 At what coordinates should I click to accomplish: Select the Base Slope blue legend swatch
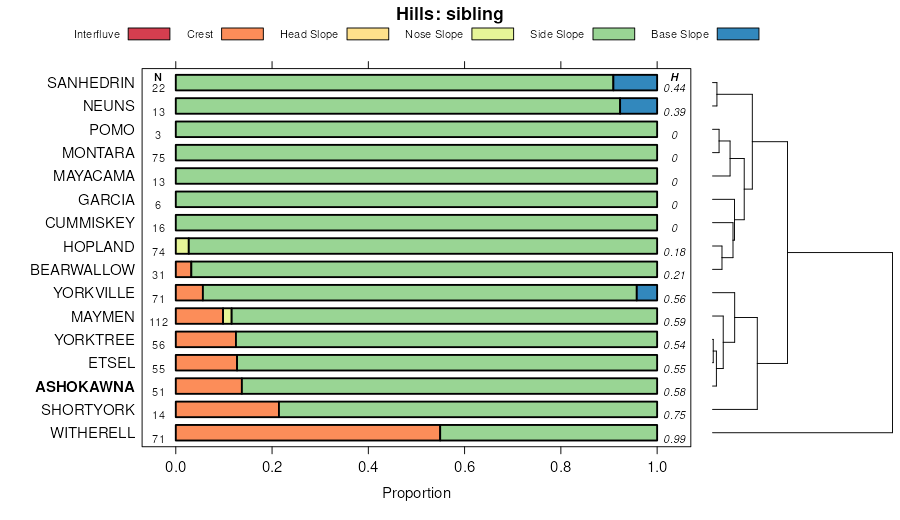738,34
